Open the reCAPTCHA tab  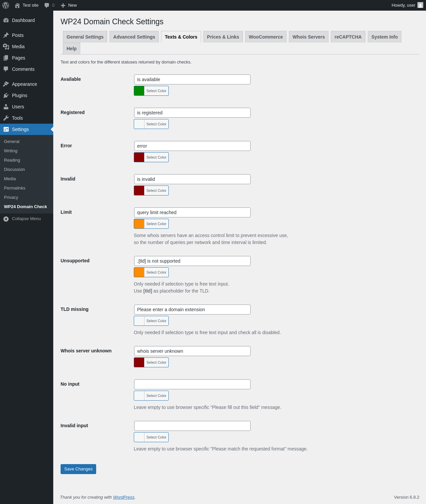(348, 37)
